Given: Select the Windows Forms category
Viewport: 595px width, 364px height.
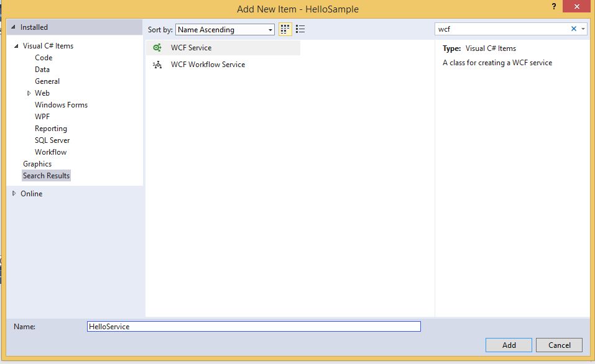Looking at the screenshot, I should pos(61,104).
